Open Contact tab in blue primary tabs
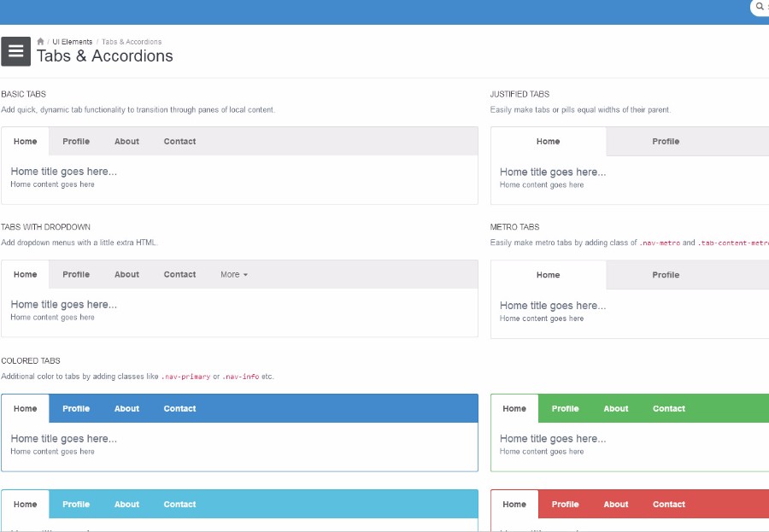This screenshot has width=769, height=532. coord(179,409)
